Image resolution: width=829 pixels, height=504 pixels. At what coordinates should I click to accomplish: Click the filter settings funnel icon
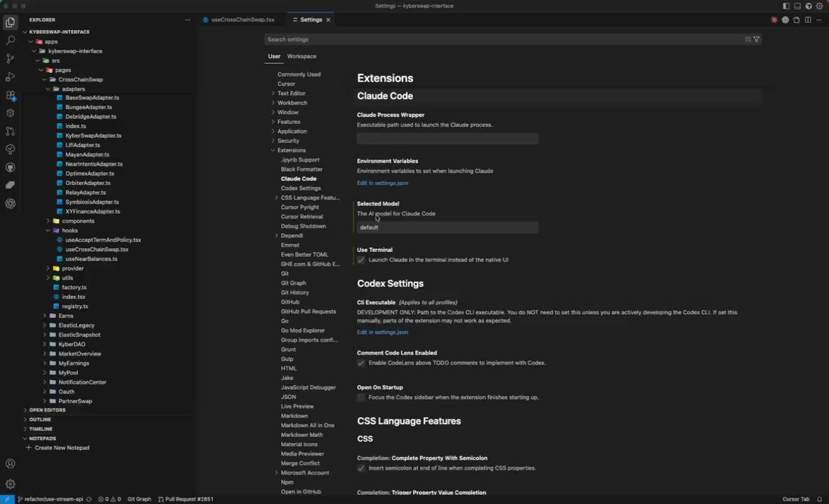tap(757, 39)
